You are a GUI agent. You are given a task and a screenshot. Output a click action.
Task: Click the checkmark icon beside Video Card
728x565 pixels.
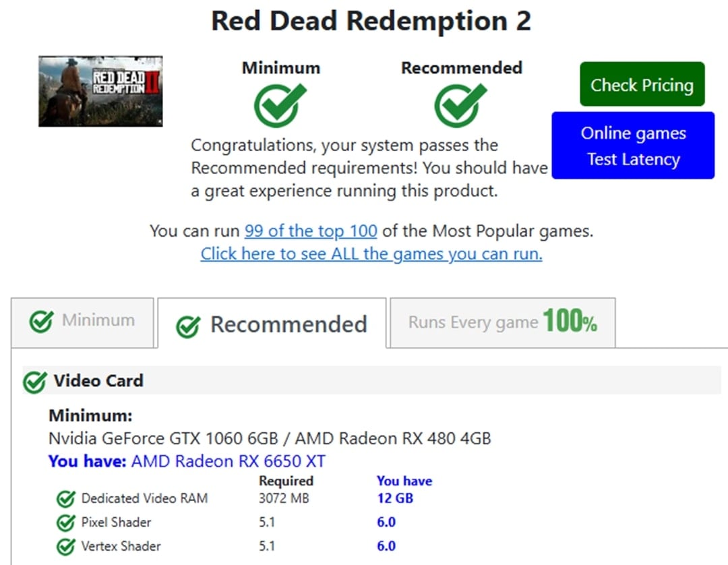(35, 382)
